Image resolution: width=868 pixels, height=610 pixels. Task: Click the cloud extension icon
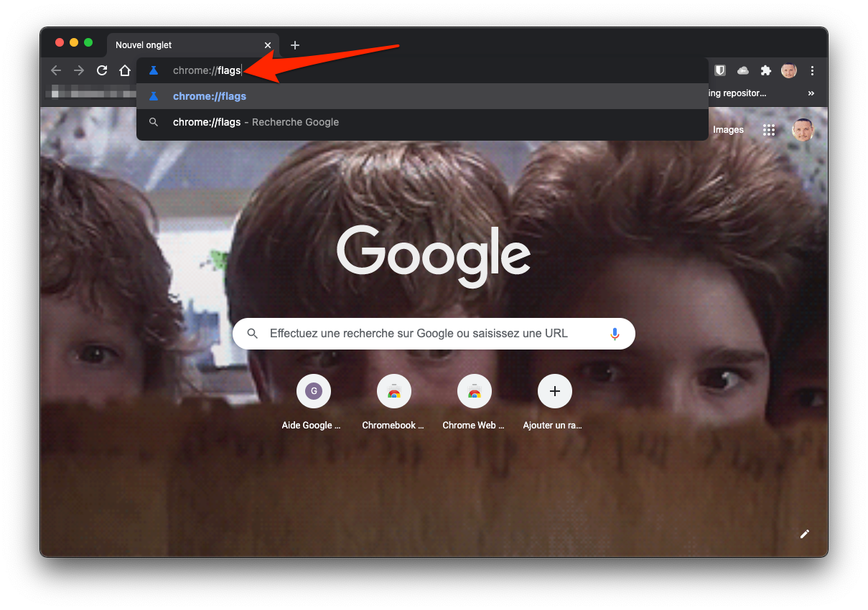tap(743, 70)
